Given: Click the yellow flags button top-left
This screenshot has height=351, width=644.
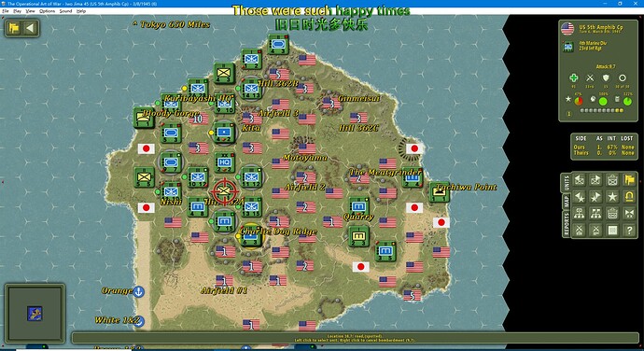Looking at the screenshot, I should [14, 28].
